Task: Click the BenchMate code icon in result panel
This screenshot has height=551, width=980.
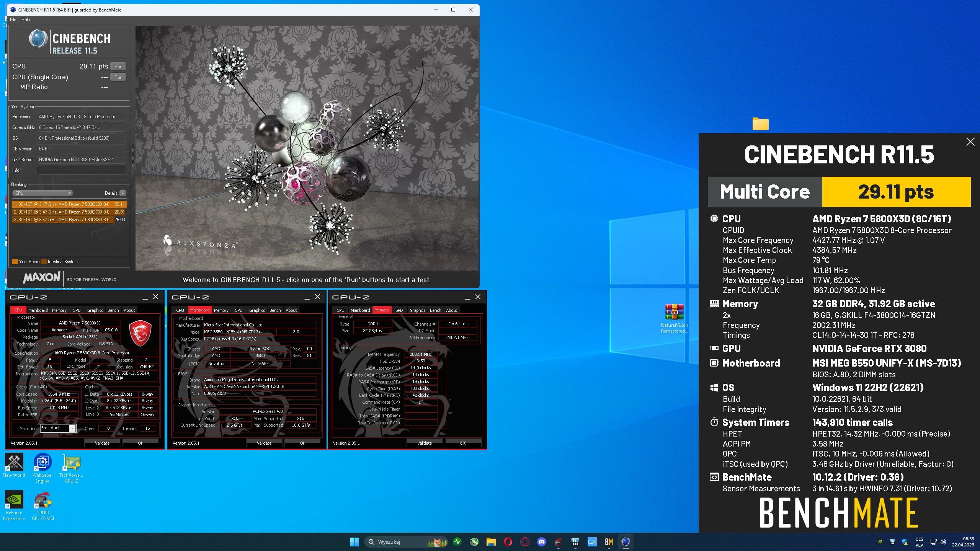Action: pyautogui.click(x=714, y=477)
